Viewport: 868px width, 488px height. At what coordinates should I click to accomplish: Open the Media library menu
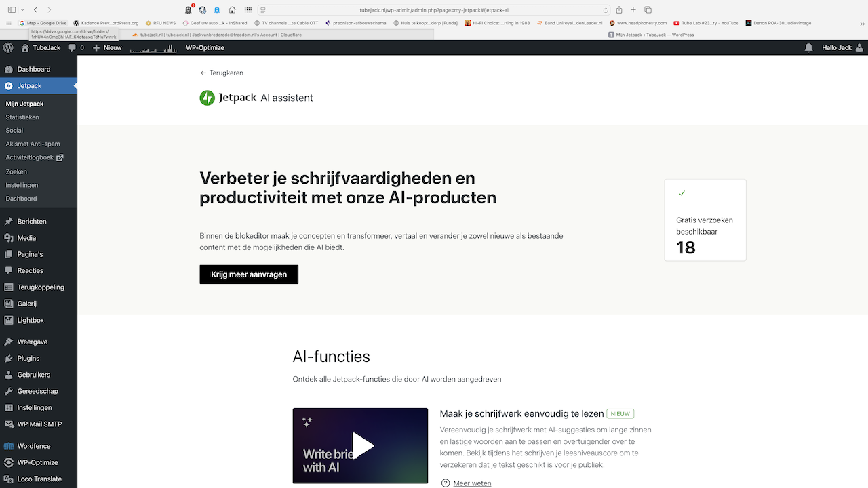[39, 238]
